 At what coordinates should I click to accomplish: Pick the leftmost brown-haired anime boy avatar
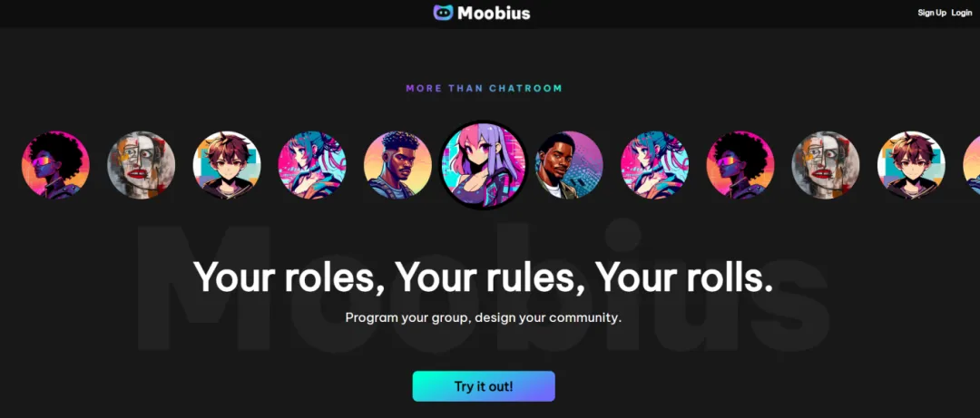227,165
